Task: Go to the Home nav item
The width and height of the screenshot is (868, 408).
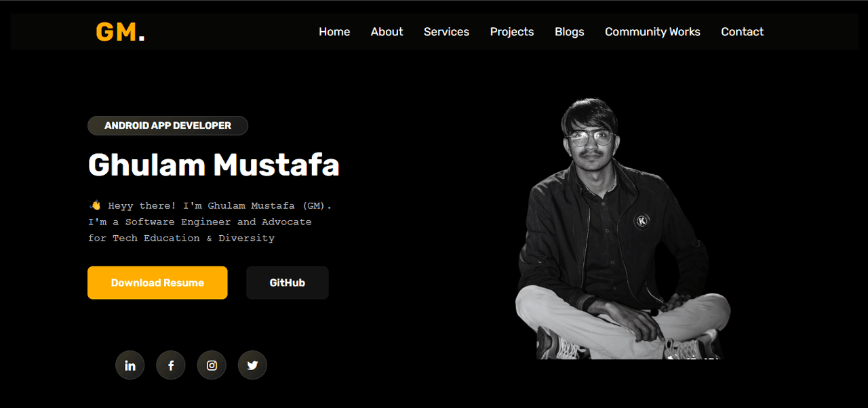Action: pos(334,32)
